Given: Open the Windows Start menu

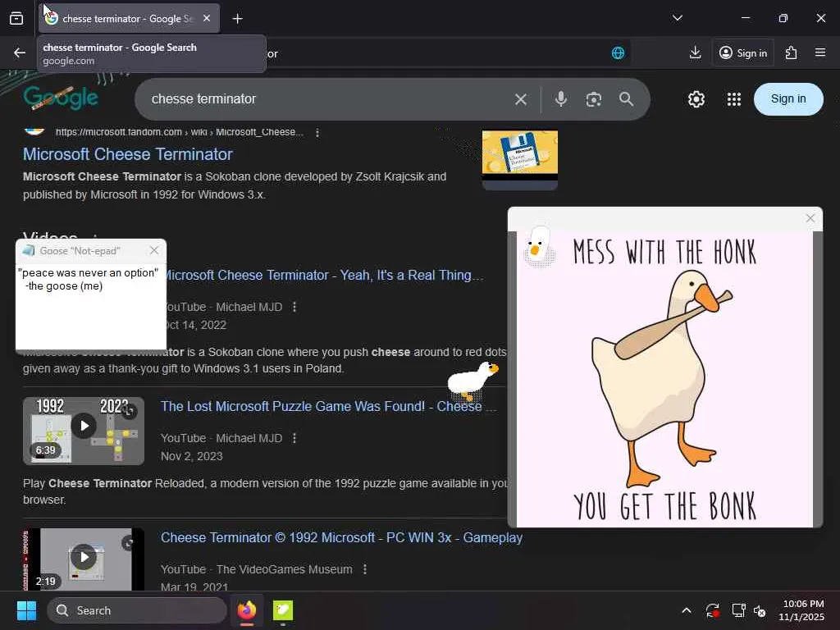Looking at the screenshot, I should (26, 610).
